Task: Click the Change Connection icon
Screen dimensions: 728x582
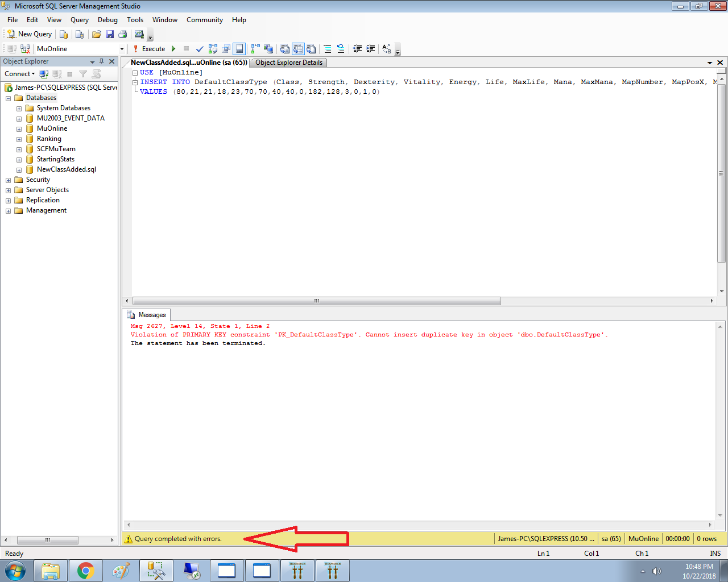Action: (x=25, y=49)
